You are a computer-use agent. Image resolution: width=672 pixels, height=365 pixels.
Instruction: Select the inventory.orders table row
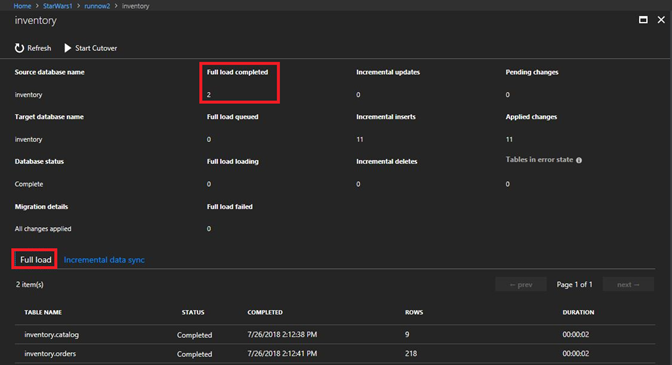335,354
